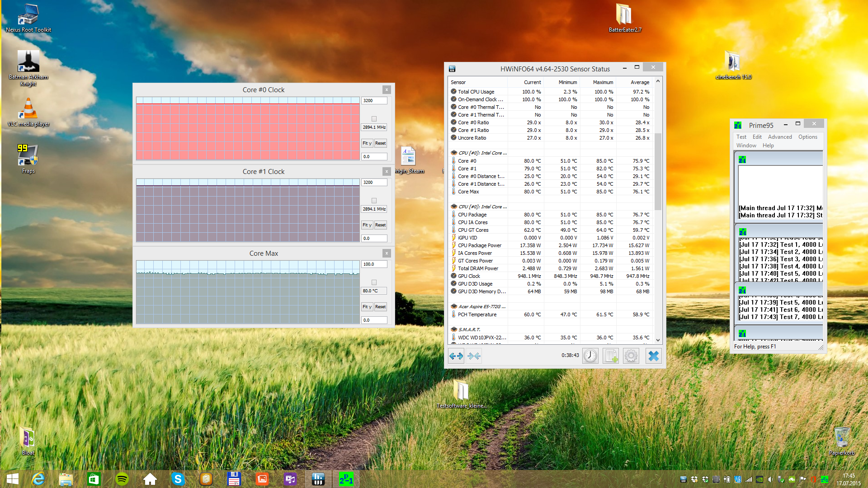868x488 pixels.
Task: Launch Spotify from the taskbar
Action: [x=122, y=479]
